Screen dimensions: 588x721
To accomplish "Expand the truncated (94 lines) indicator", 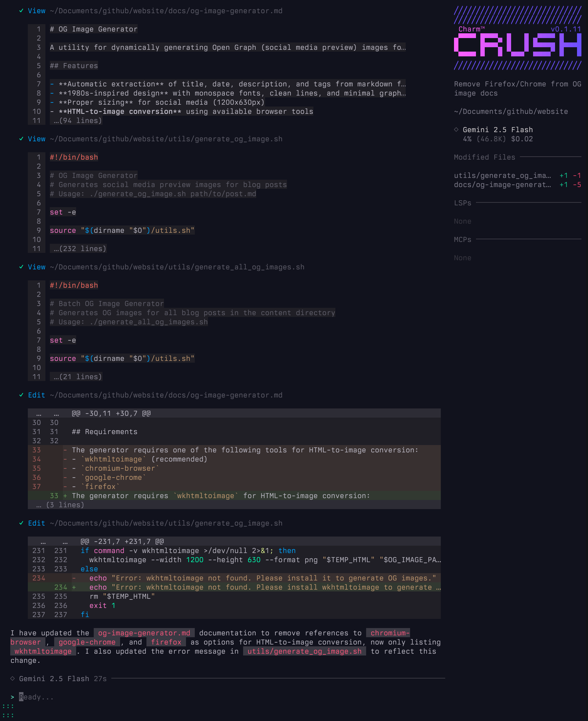I will point(78,121).
